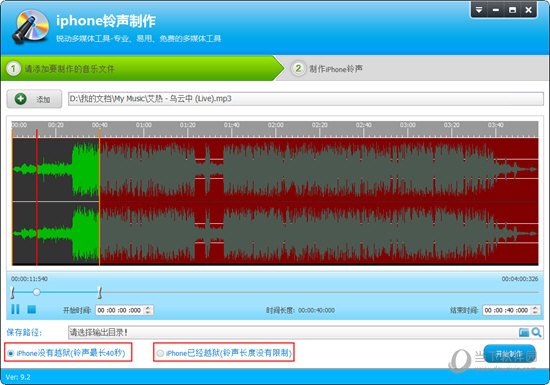550x385 pixels.
Task: Browse for output folder with folder icon
Action: click(x=524, y=332)
